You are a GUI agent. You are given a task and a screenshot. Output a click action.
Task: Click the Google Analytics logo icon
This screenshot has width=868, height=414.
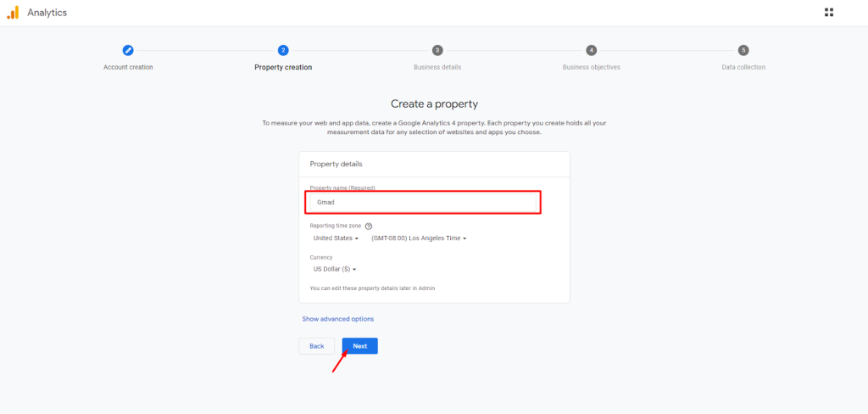(x=13, y=13)
